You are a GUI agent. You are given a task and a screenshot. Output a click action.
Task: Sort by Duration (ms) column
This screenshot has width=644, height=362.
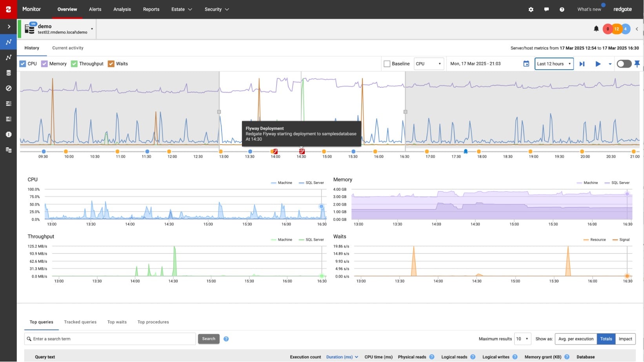pyautogui.click(x=342, y=357)
